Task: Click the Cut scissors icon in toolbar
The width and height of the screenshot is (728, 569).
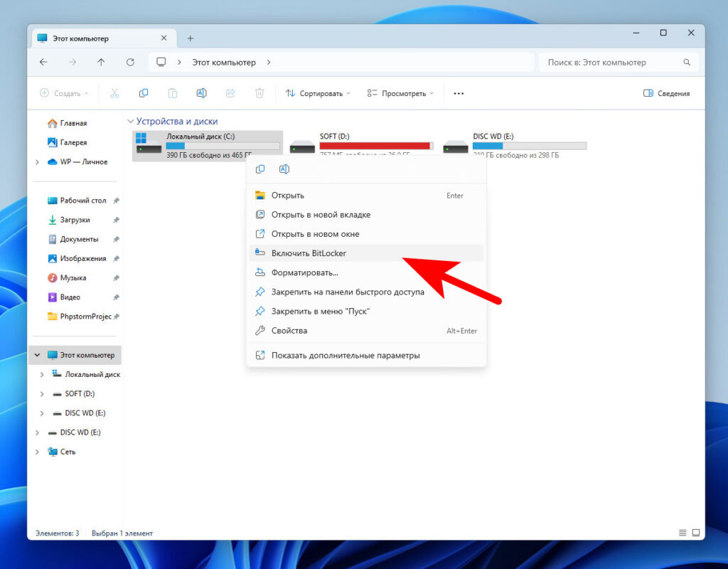Action: tap(114, 93)
